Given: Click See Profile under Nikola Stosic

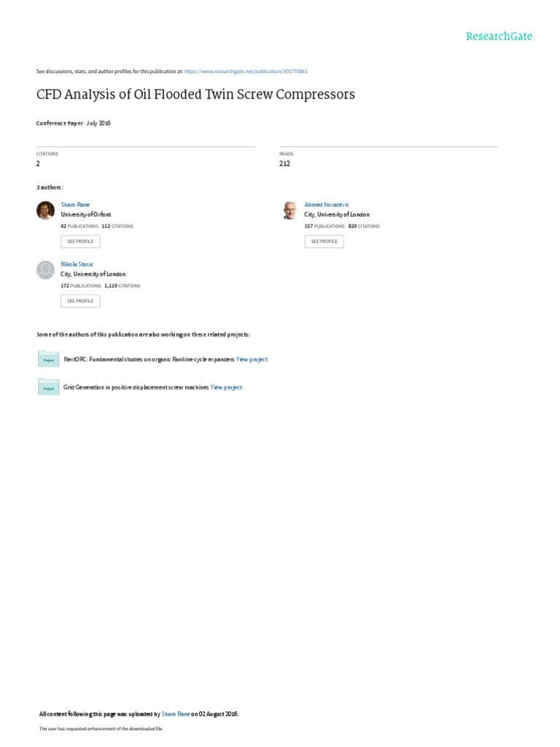Looking at the screenshot, I should (x=80, y=301).
